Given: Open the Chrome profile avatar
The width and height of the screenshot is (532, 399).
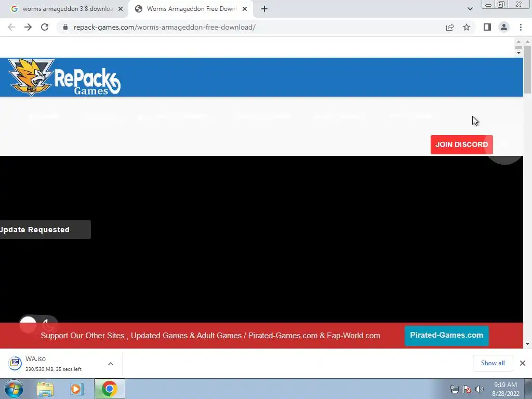Looking at the screenshot, I should pyautogui.click(x=504, y=27).
